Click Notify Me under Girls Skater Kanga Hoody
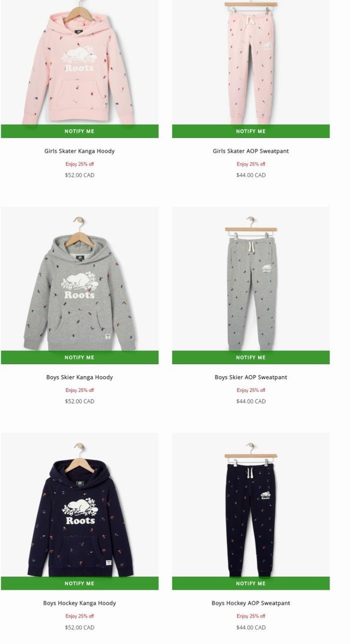The height and width of the screenshot is (644, 350). coord(79,131)
